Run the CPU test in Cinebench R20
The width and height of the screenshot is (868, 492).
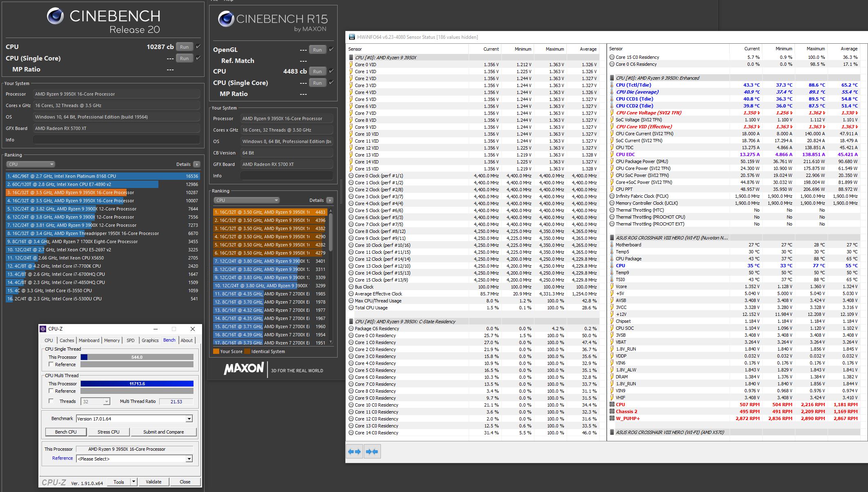pyautogui.click(x=184, y=47)
